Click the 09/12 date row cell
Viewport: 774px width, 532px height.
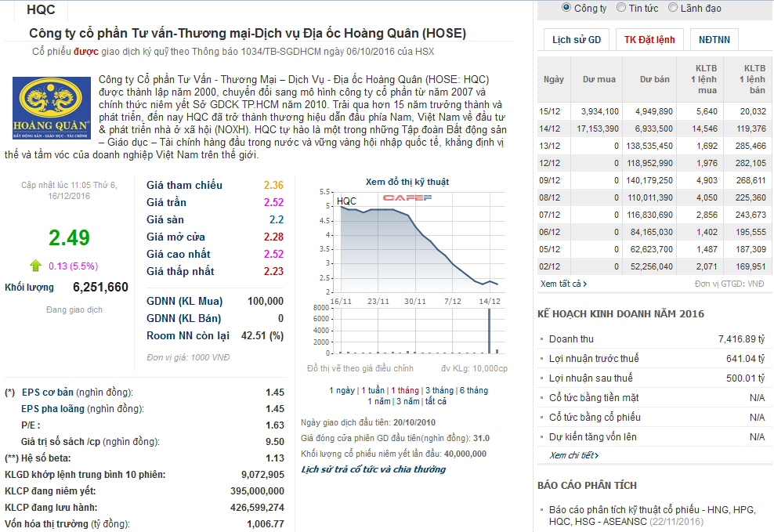(549, 181)
